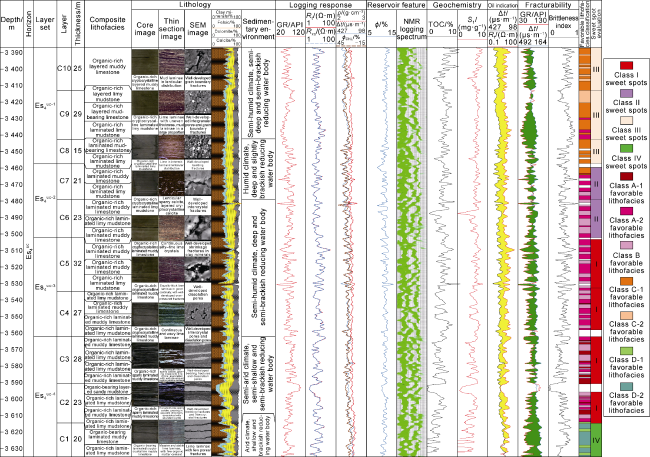Select layer cell C1
The image size is (650, 457).
click(x=64, y=439)
